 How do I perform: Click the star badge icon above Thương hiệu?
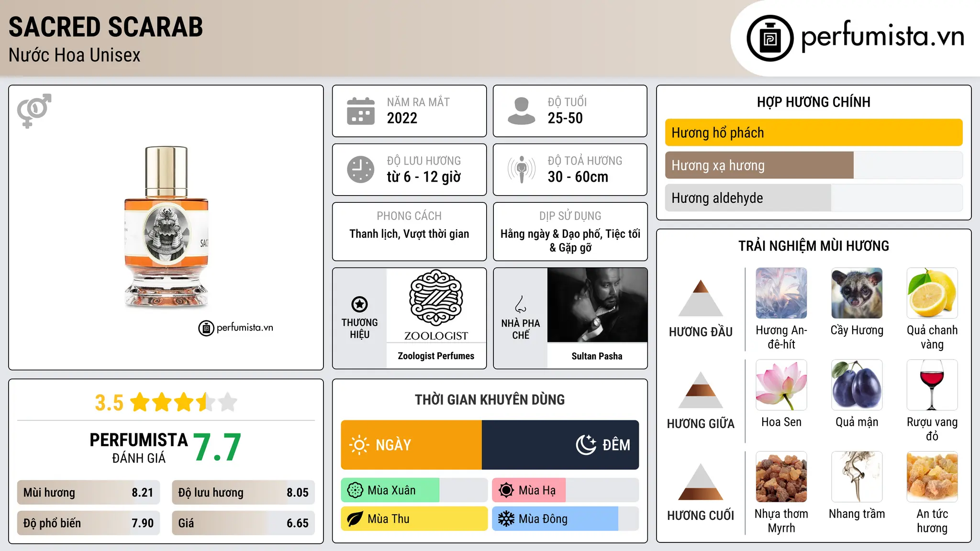359,304
